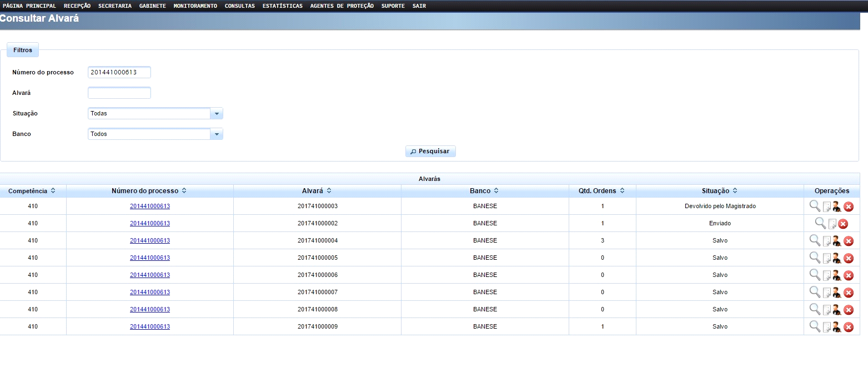Open the Agentes de Proteção menu
Screen dimensions: 868x378
click(342, 6)
